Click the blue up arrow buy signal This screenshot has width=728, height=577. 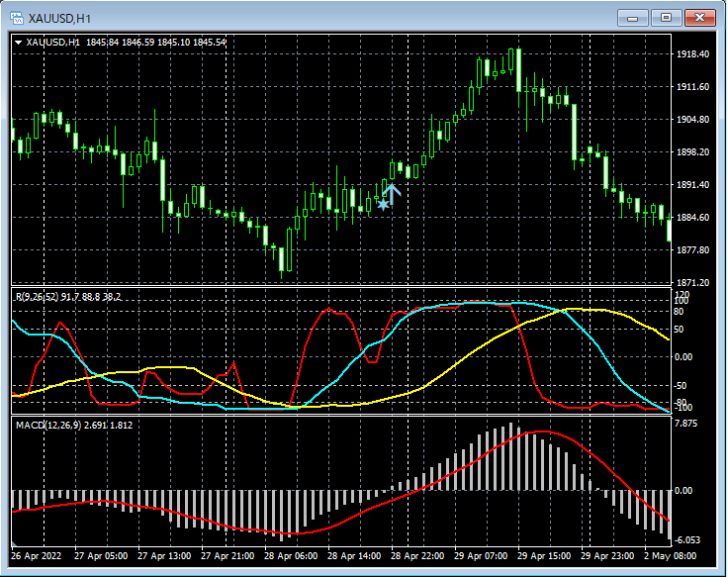pyautogui.click(x=392, y=193)
